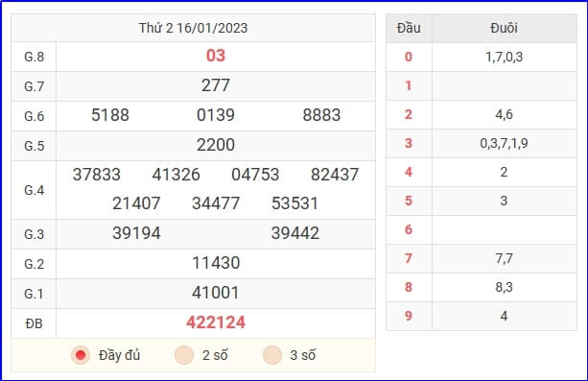Click G.4 number 37833
The image size is (588, 381).
[96, 174]
